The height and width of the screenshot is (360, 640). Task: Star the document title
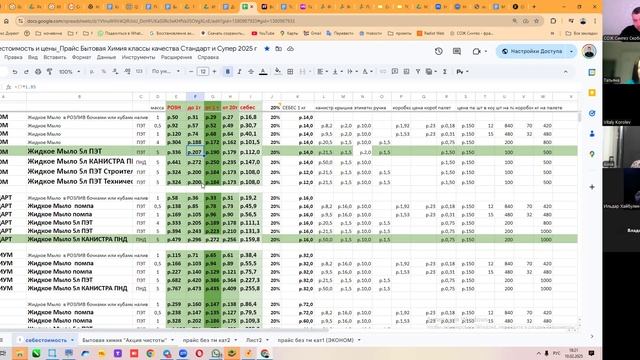(x=267, y=49)
